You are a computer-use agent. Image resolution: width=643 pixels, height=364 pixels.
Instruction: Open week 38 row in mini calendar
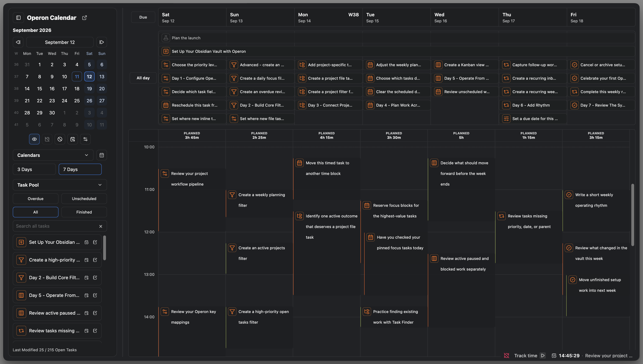tap(16, 89)
